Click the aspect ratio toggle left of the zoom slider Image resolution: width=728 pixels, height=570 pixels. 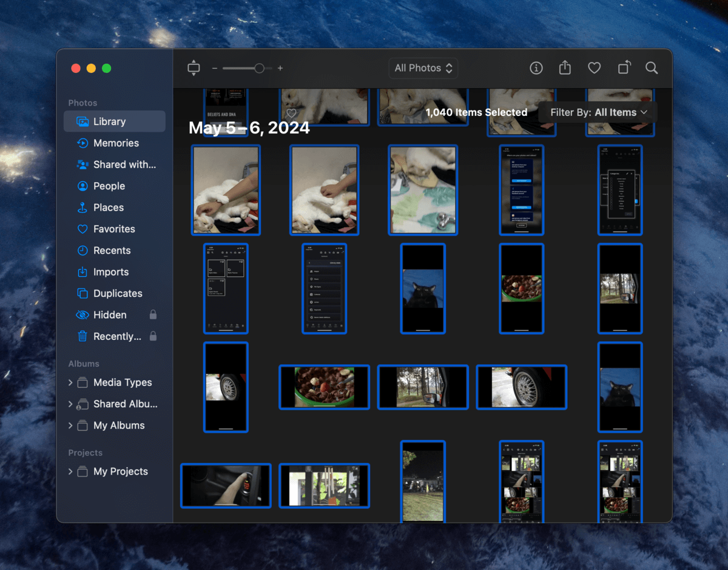(194, 68)
